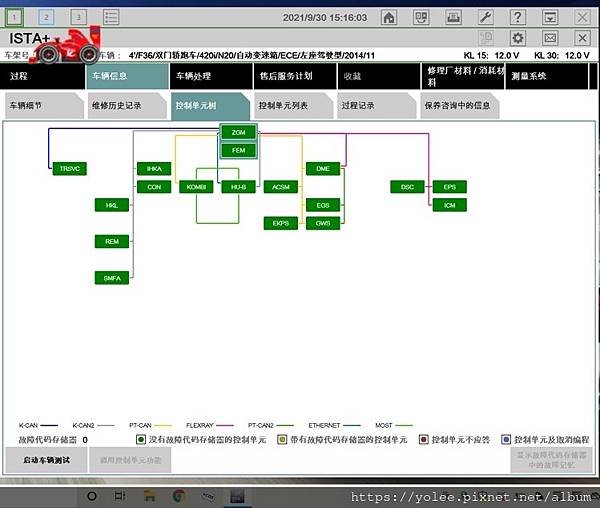Open the settings gear icon

coord(517,38)
